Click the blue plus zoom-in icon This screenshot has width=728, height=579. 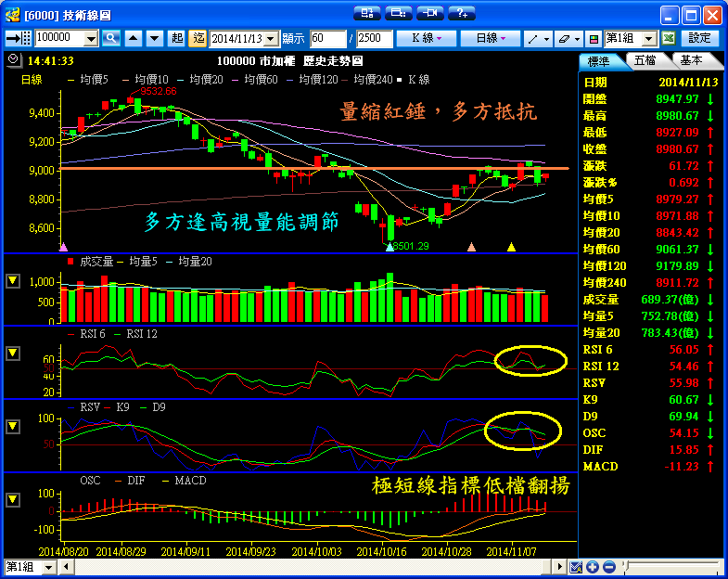pyautogui.click(x=593, y=567)
